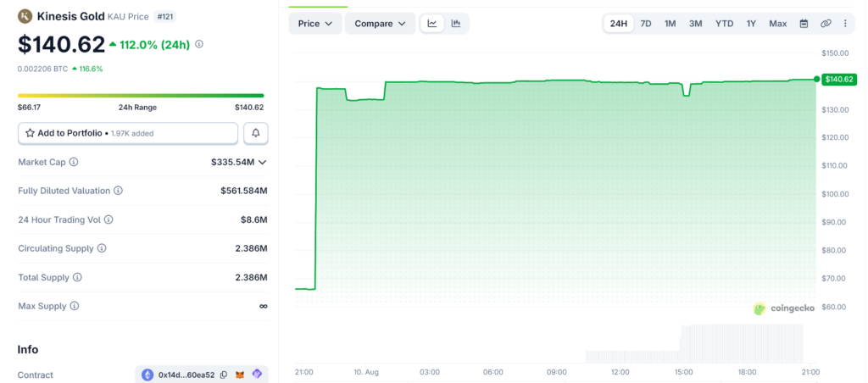Click the green $140.62 chart price label
868x383 pixels.
coord(839,79)
